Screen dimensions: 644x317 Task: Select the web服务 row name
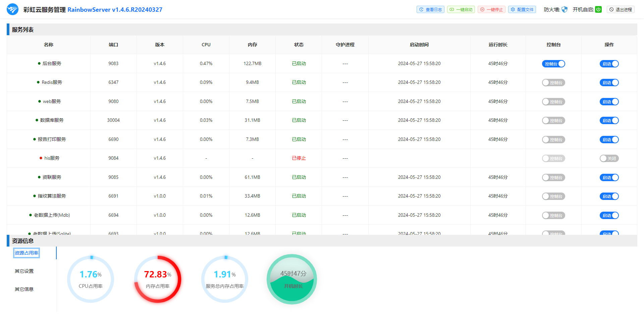coord(52,101)
